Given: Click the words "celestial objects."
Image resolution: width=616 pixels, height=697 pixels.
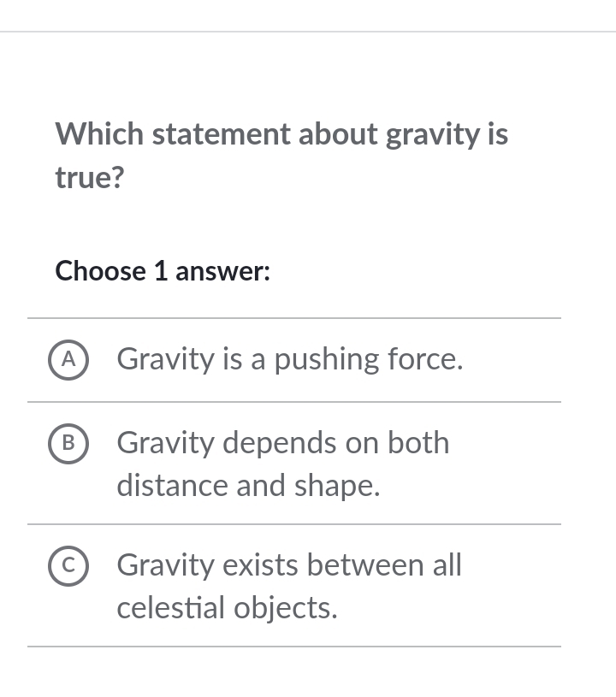Looking at the screenshot, I should click(227, 608).
